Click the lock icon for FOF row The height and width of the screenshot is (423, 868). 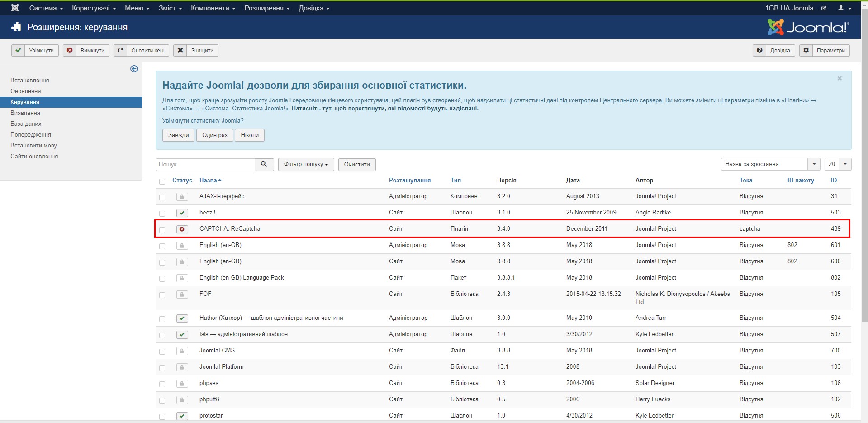pyautogui.click(x=182, y=294)
